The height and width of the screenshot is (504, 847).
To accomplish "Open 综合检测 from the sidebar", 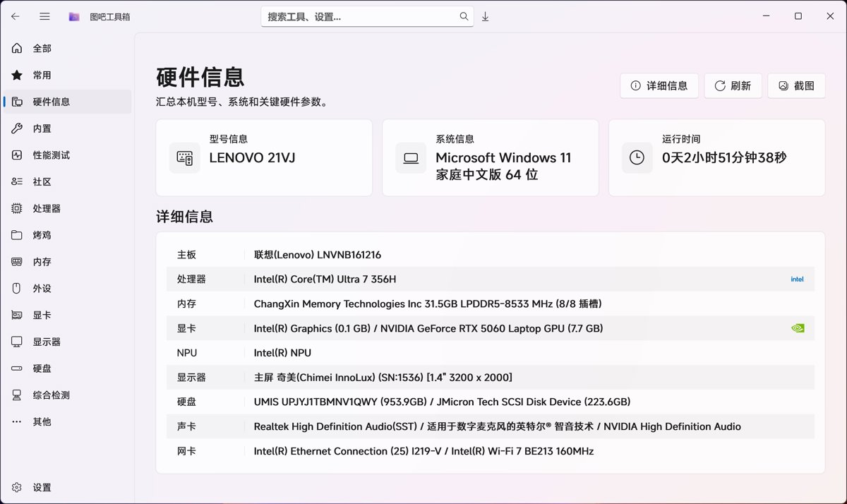I will click(x=67, y=395).
